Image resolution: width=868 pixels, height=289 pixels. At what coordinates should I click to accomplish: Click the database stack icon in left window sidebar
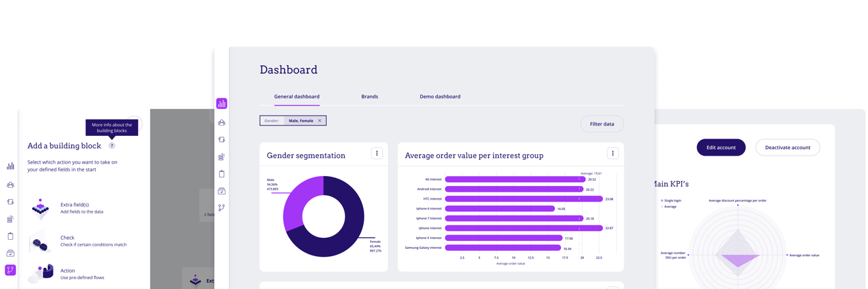[x=11, y=219]
